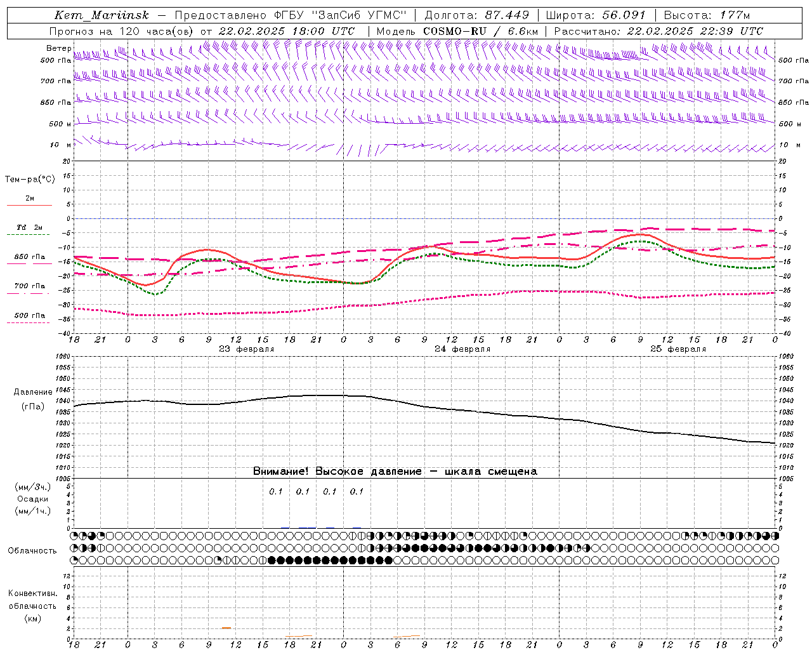812x650 pixels.
Task: Click the '10 м' wind level label on left
Action: 61,145
